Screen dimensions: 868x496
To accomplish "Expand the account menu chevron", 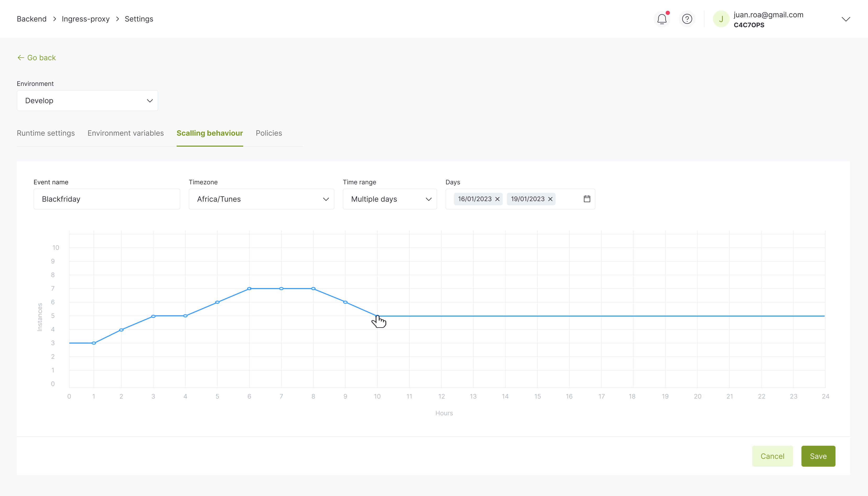I will pyautogui.click(x=846, y=19).
